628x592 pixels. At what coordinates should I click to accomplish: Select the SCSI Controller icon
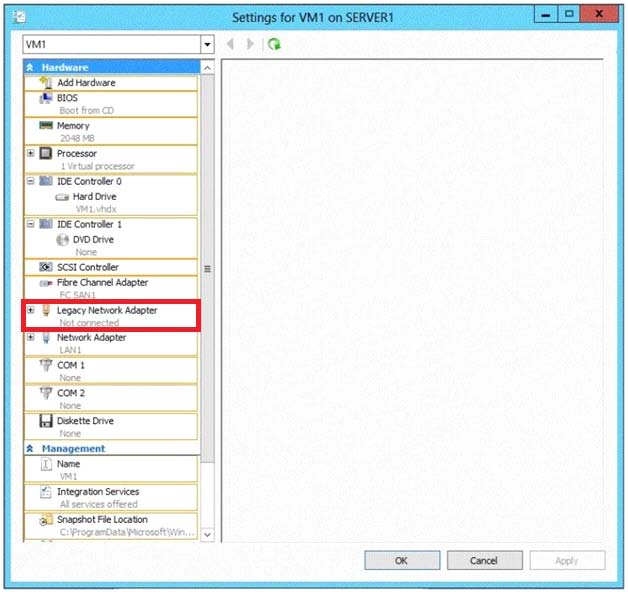tap(45, 267)
